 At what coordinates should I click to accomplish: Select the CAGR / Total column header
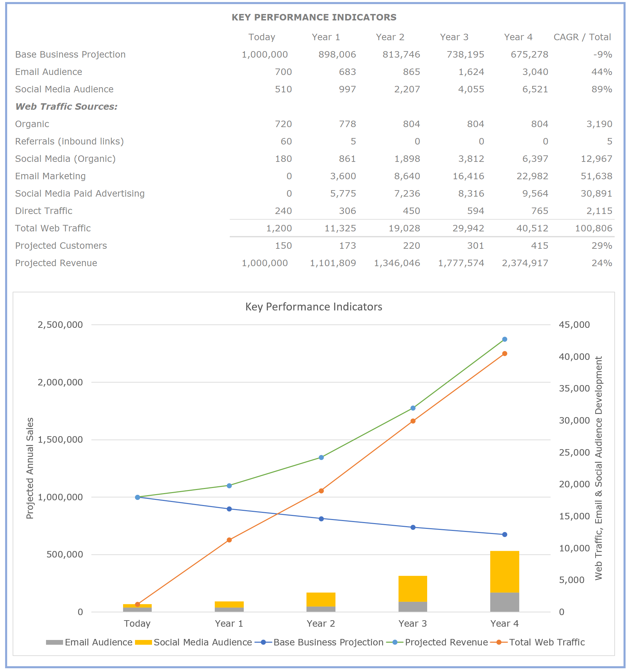click(582, 37)
